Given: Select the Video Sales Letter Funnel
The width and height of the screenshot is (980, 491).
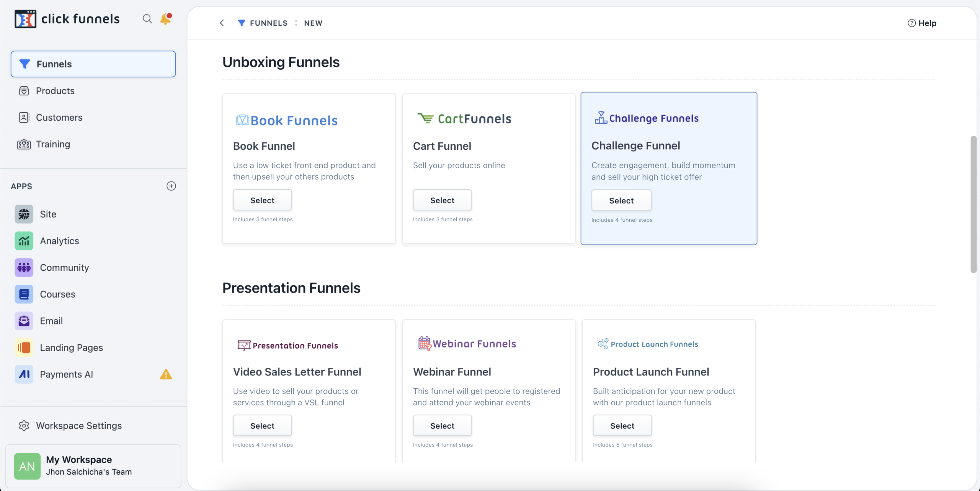Looking at the screenshot, I should click(x=262, y=426).
